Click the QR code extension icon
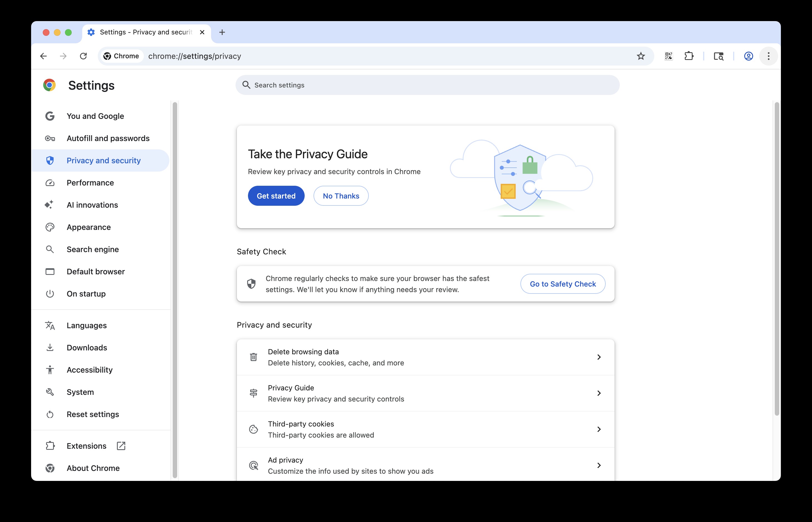Viewport: 812px width, 522px height. (x=668, y=56)
